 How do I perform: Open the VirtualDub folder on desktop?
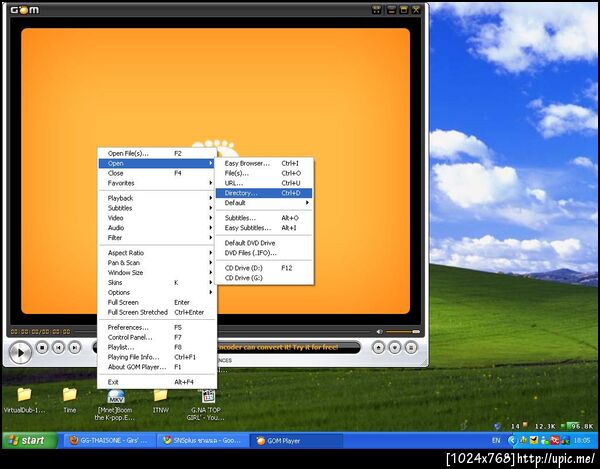pyautogui.click(x=24, y=401)
